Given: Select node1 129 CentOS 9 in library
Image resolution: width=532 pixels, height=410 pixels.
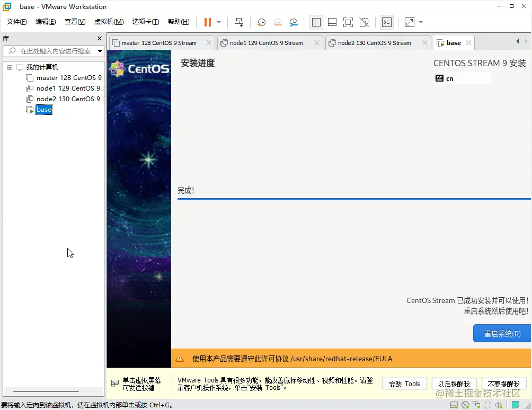Looking at the screenshot, I should pyautogui.click(x=69, y=88).
